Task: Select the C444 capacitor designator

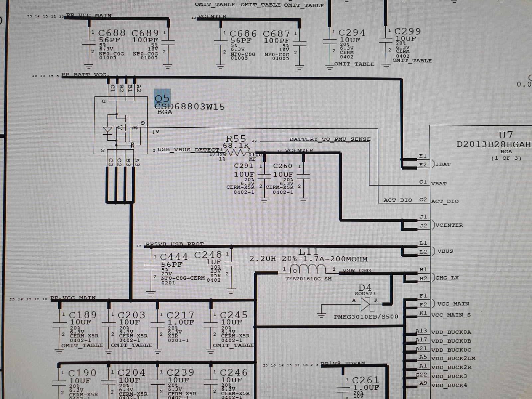Action: click(x=174, y=257)
